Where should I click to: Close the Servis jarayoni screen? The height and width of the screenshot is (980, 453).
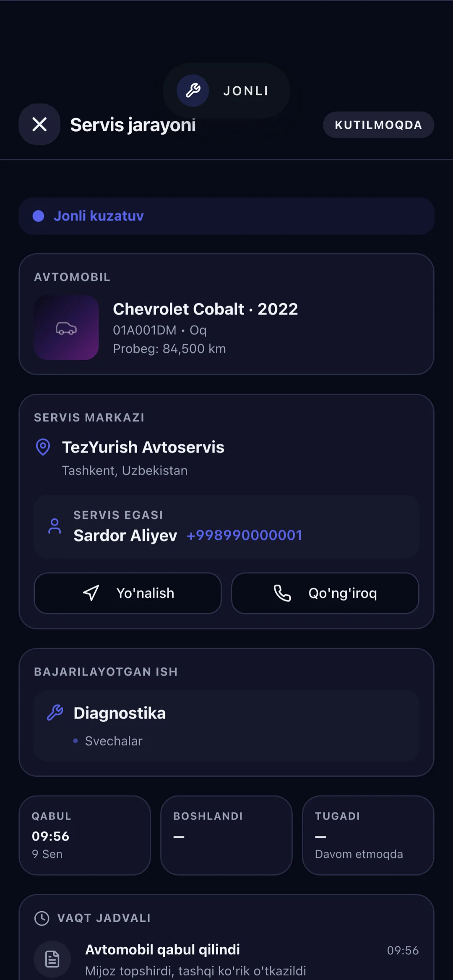[x=39, y=124]
